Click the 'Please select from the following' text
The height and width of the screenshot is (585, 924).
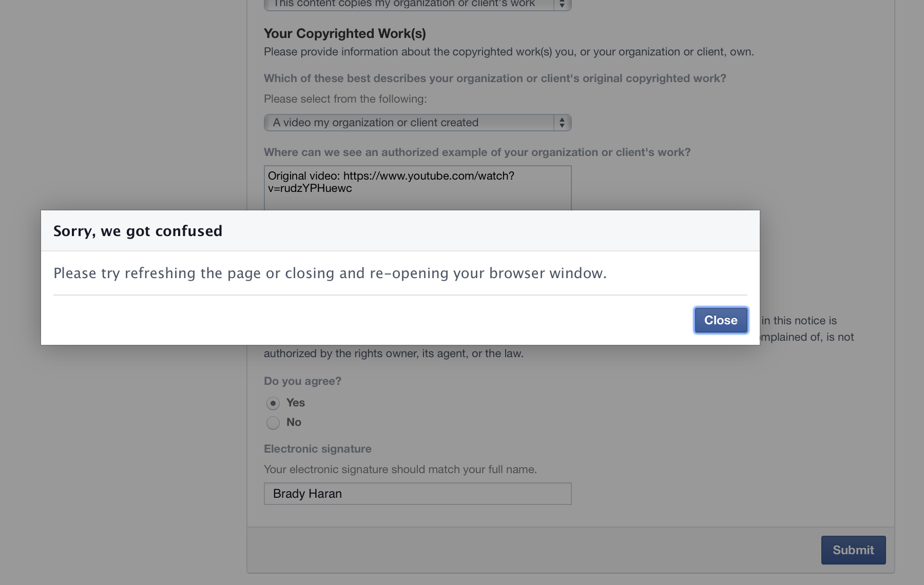pyautogui.click(x=345, y=99)
